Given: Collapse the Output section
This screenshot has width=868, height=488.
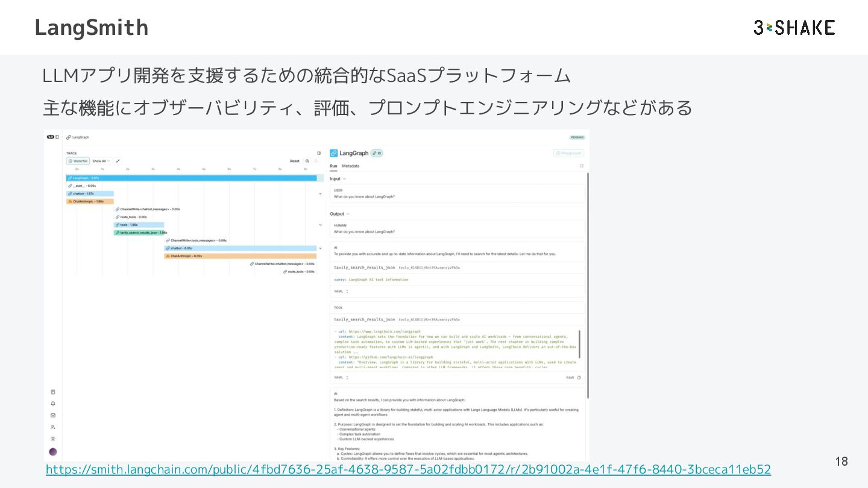Looking at the screenshot, I should 339,214.
